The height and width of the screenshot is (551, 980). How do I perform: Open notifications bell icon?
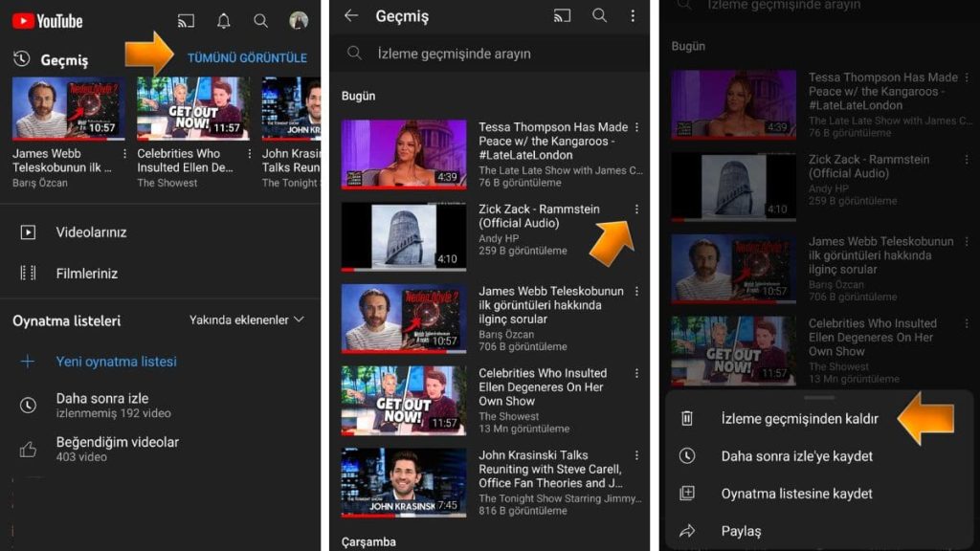(x=223, y=21)
